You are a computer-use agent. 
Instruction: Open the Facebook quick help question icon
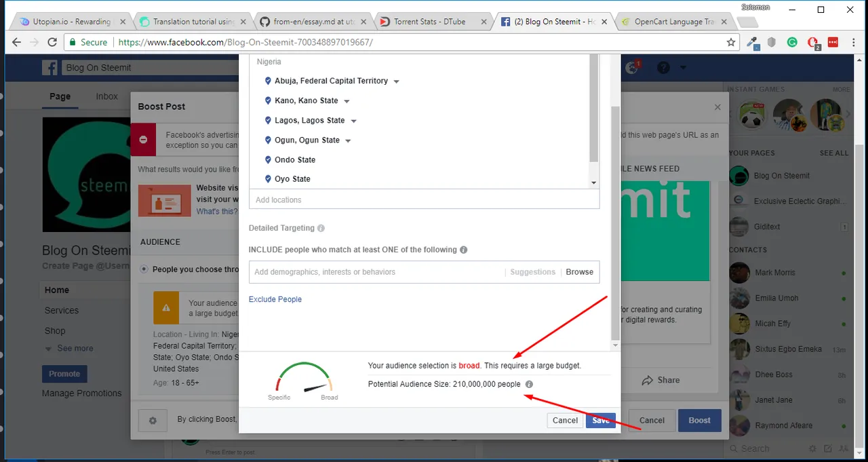tap(663, 68)
